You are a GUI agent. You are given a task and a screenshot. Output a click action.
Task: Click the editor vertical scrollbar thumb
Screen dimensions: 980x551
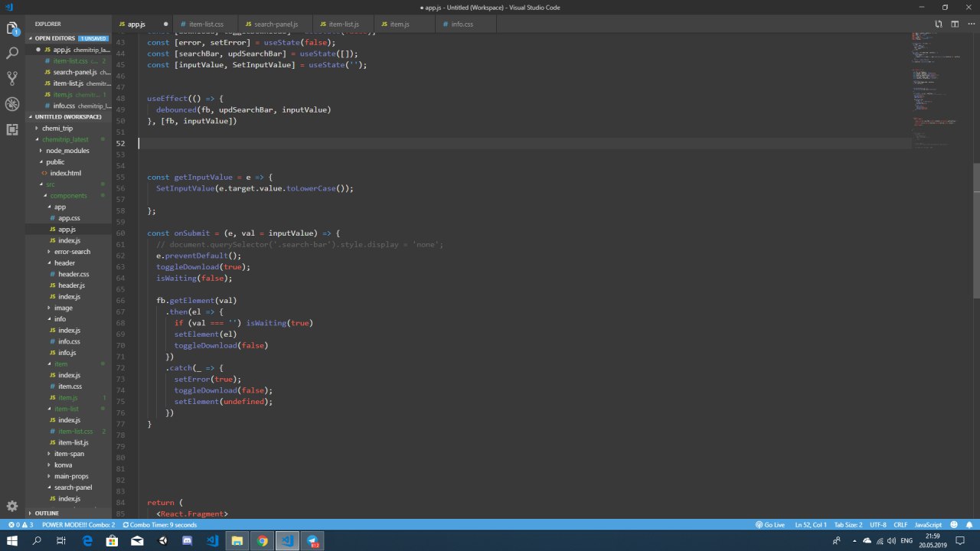[x=976, y=230]
